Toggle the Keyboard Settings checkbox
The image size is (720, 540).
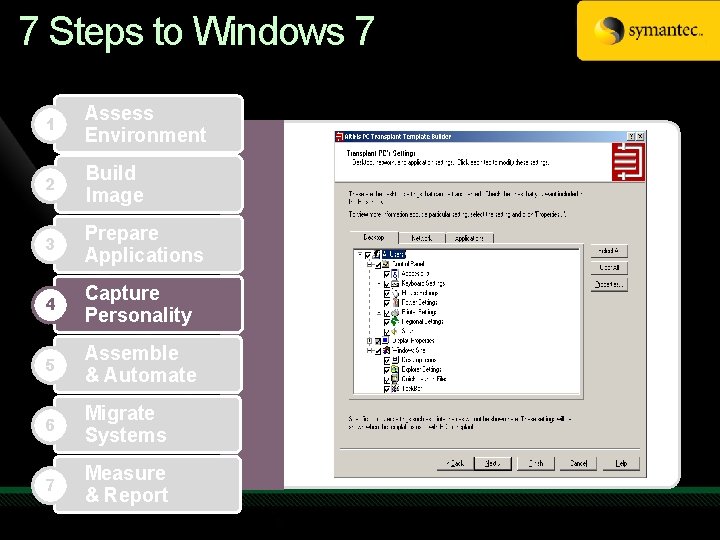click(387, 284)
